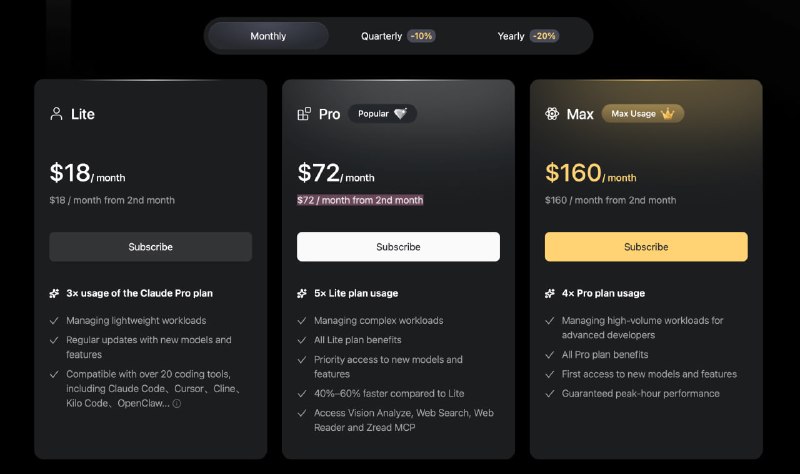Screen dimensions: 800x474
Task: Click the -10% quarterly discount badge
Action: tap(421, 36)
